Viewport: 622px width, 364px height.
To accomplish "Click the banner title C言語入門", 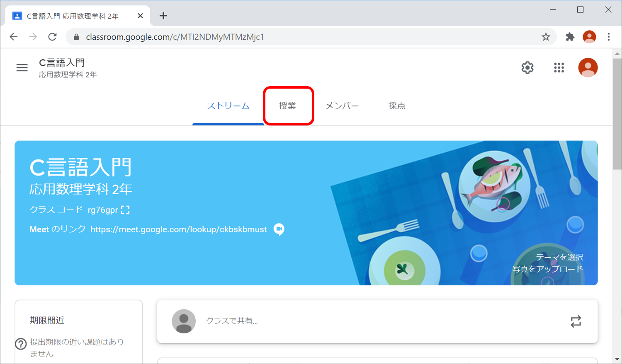I will coord(80,167).
